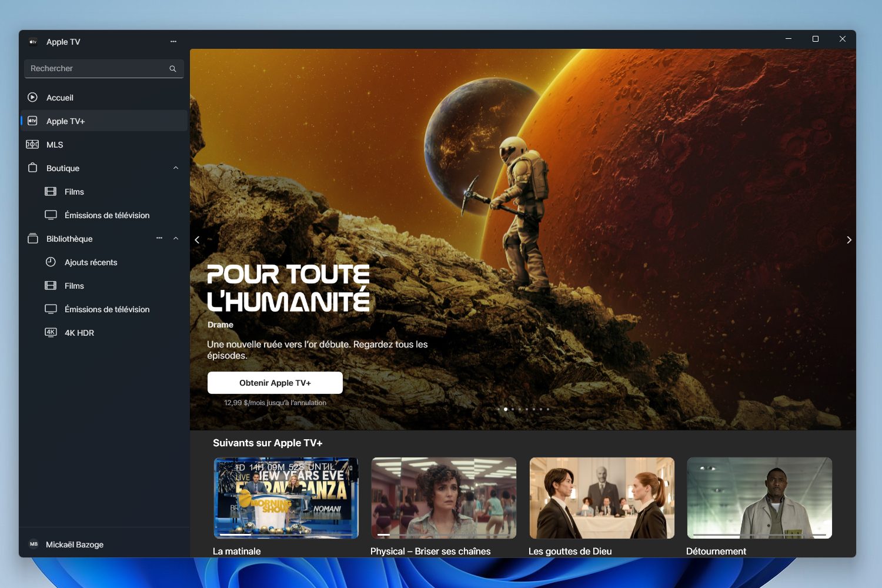Collapse the Boutique section chevron
Viewport: 882px width, 588px height.
176,168
